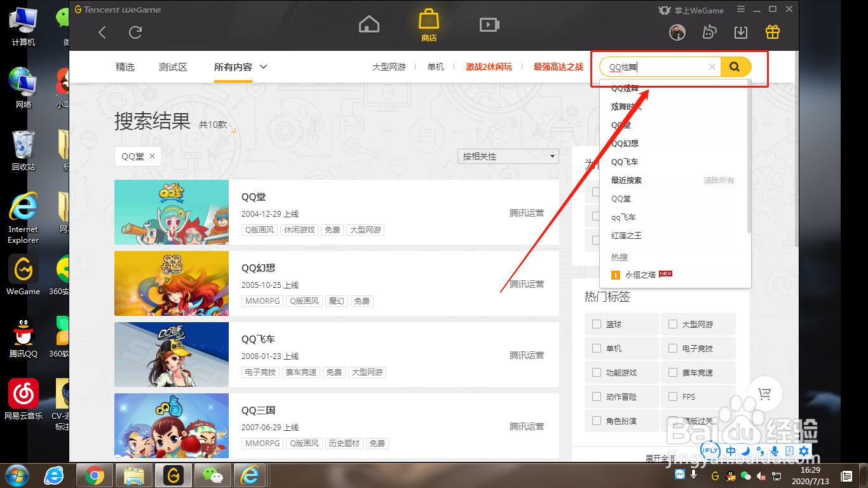This screenshot has height=488, width=868.
Task: Open the 网易云音乐 desktop icon
Action: coord(24,399)
